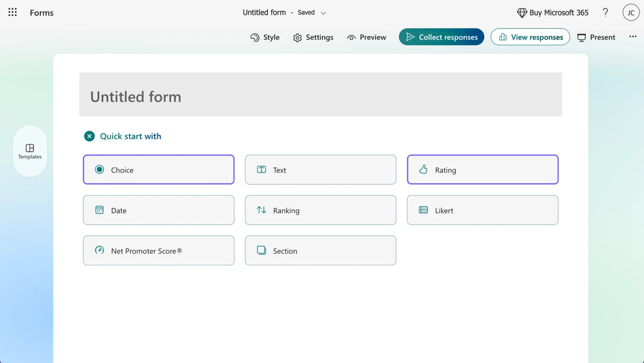Preview the form with eye icon
Screen dimensions: 644x363
366,37
